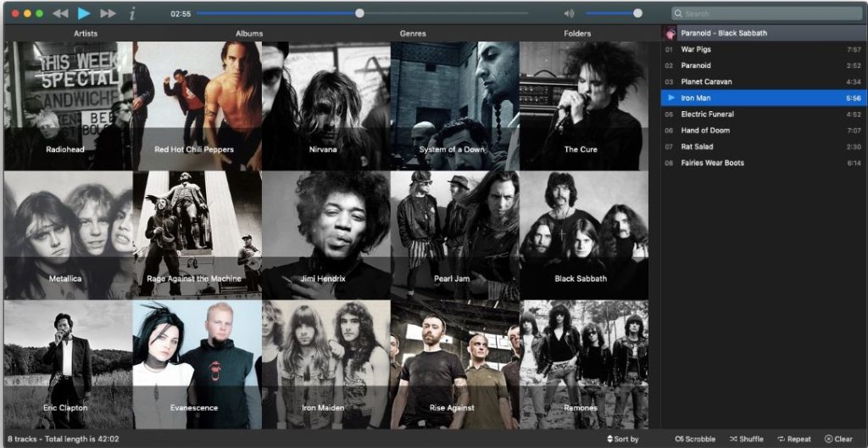Screen dimensions: 868x448
Task: Select the Paranoid - Black Sabbath playlist header
Action: pyautogui.click(x=764, y=33)
